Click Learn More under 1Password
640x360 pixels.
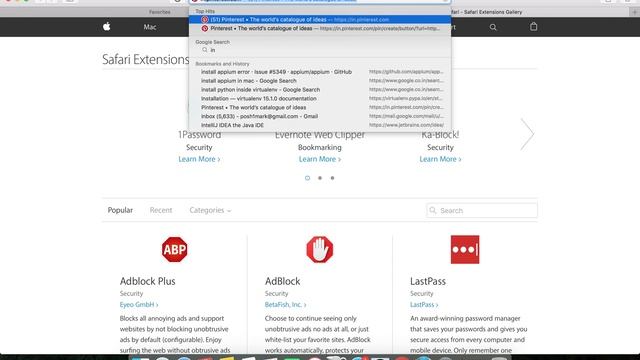click(199, 159)
